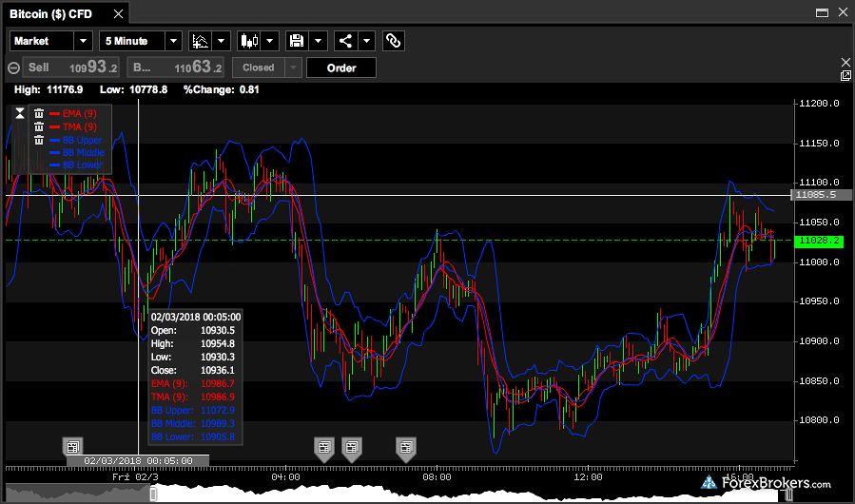Image resolution: width=855 pixels, height=504 pixels.
Task: Click the High: 11176.9 value
Action: point(49,89)
